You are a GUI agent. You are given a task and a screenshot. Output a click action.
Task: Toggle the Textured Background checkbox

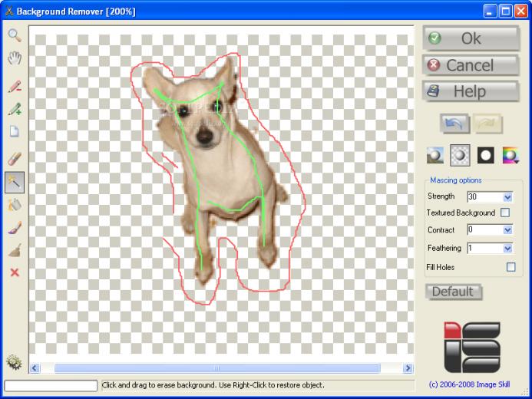pos(505,213)
